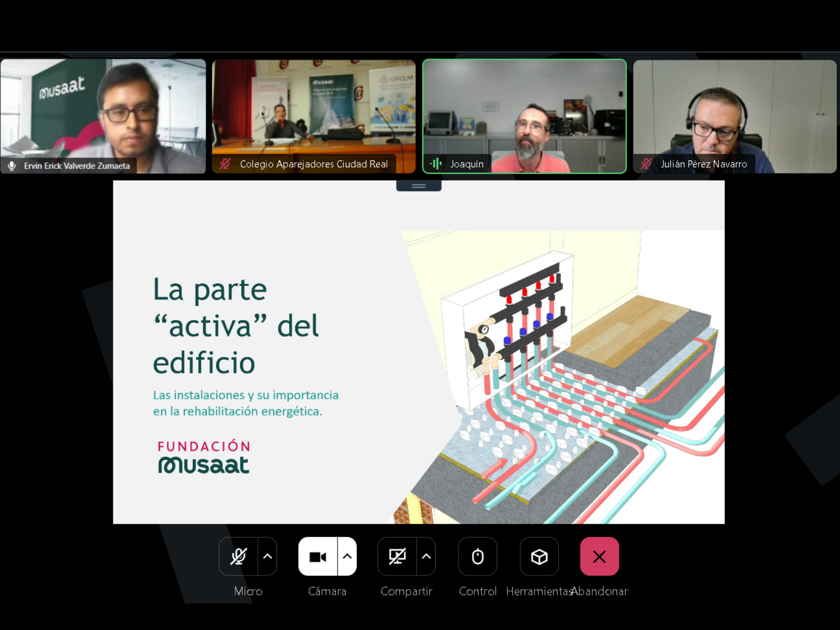Click Joaquín's speaking audio indicator

(x=436, y=164)
